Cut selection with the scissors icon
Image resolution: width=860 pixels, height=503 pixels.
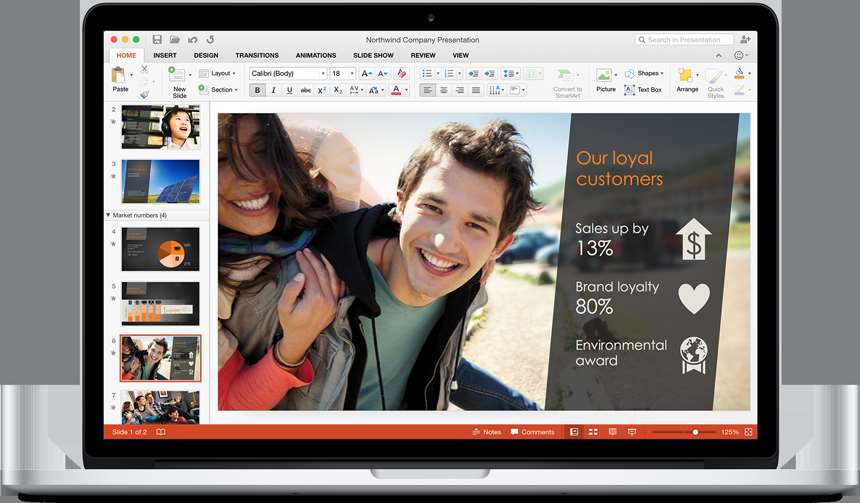(x=144, y=69)
